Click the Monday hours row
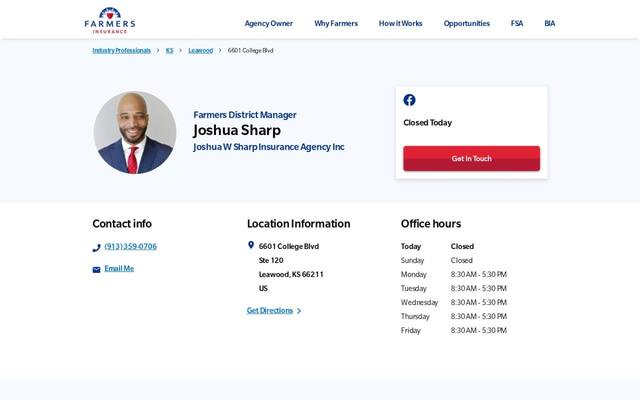The height and width of the screenshot is (400, 640). coord(454,275)
